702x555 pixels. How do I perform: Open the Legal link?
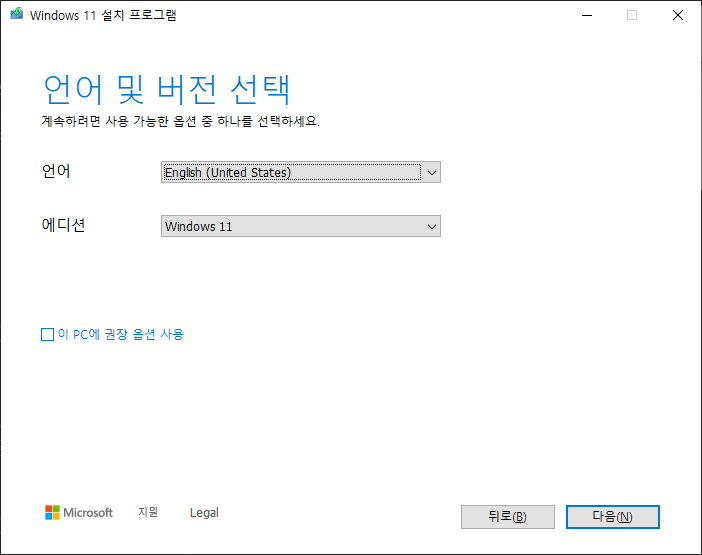point(204,512)
